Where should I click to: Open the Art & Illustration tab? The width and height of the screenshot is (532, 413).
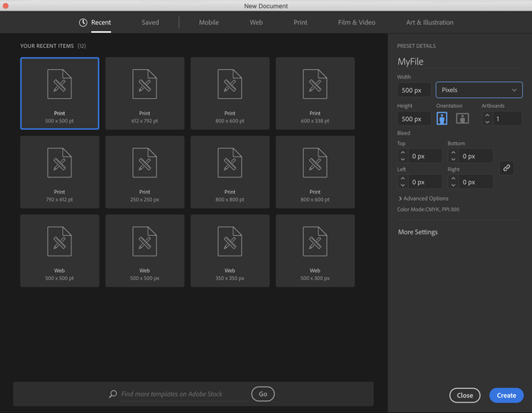click(429, 23)
